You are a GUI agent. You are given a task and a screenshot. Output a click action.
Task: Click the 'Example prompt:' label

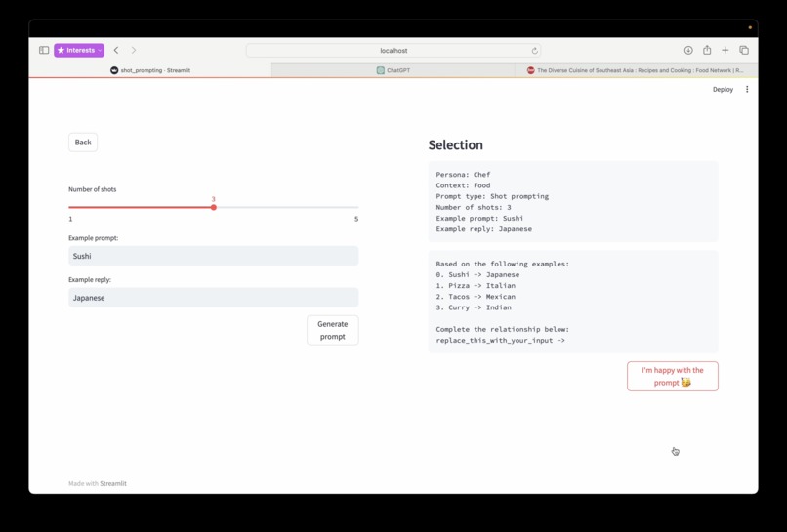tap(94, 238)
